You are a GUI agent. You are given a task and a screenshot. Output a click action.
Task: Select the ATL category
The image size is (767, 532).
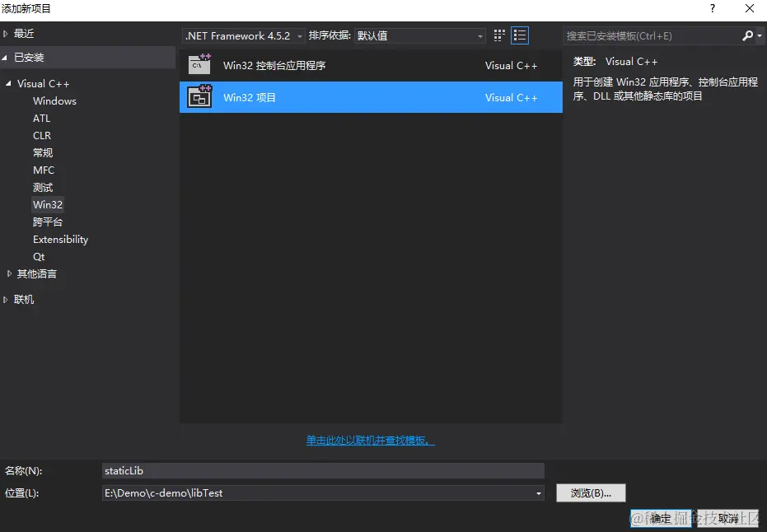(x=41, y=119)
